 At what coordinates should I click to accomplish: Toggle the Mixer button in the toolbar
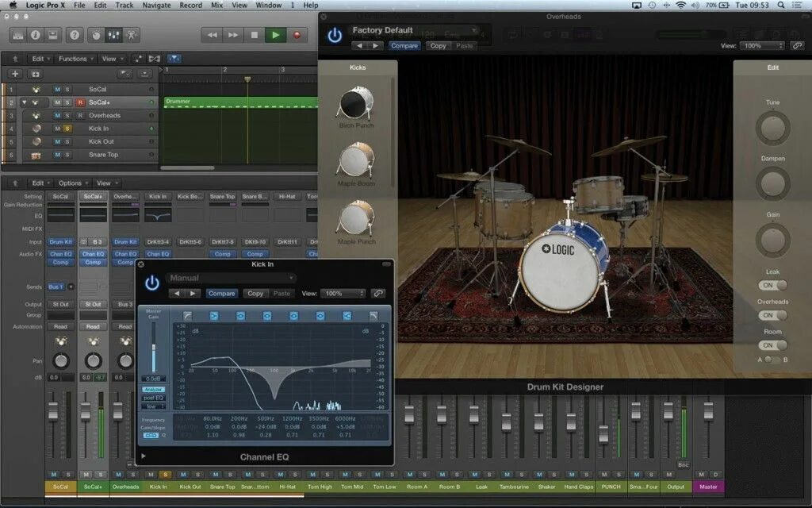point(113,35)
